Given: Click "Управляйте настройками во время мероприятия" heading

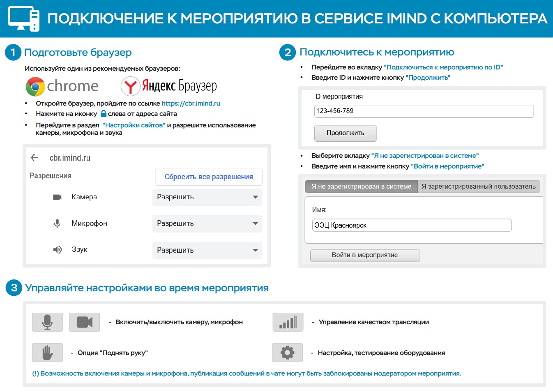Looking at the screenshot, I should 147,288.
